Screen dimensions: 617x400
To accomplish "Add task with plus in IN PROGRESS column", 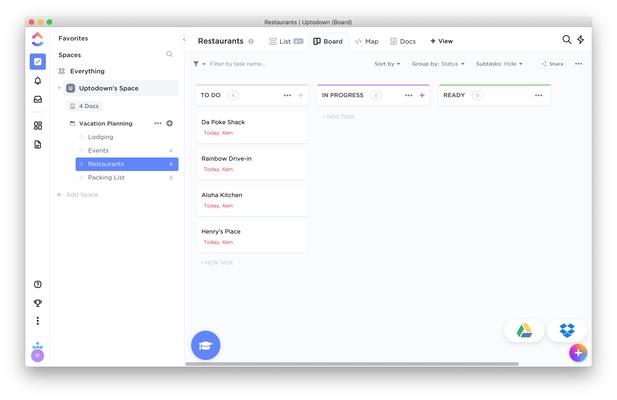I will pos(422,95).
